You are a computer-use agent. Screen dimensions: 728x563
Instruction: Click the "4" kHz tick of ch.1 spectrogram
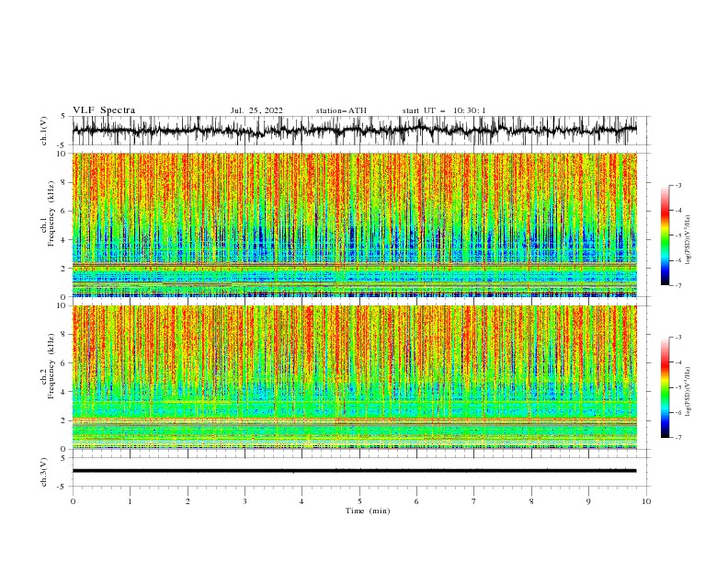click(x=63, y=240)
